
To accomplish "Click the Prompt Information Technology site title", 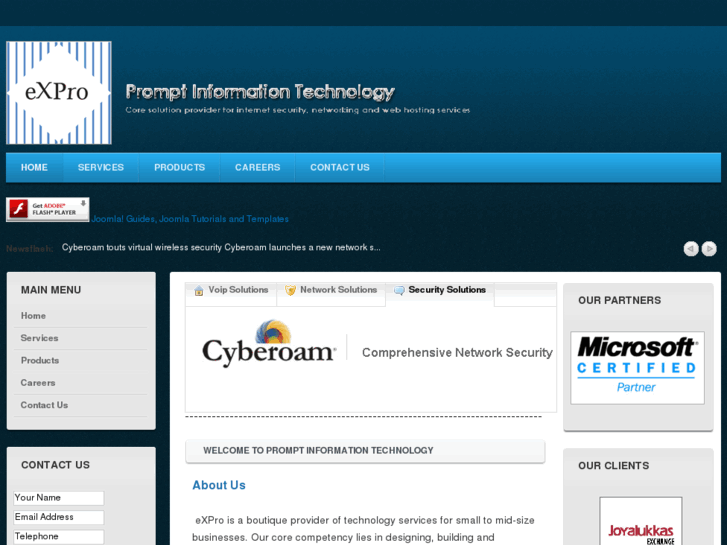I will click(260, 92).
